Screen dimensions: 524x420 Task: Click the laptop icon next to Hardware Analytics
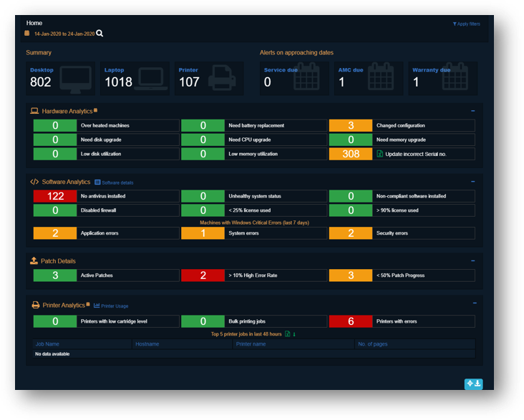34,111
